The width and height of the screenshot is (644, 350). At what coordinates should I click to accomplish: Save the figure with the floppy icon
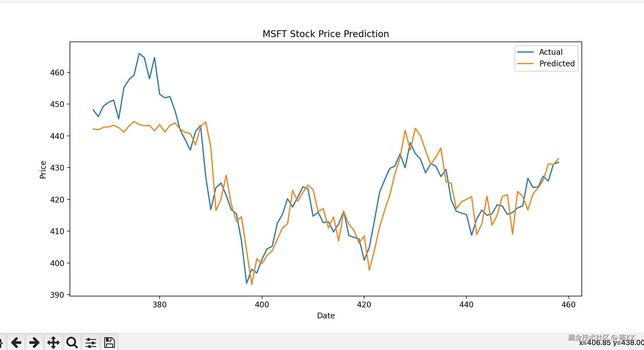pyautogui.click(x=109, y=343)
